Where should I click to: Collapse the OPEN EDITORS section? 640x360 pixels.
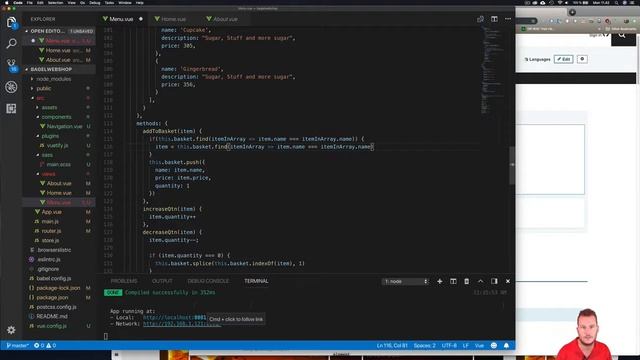click(47, 31)
